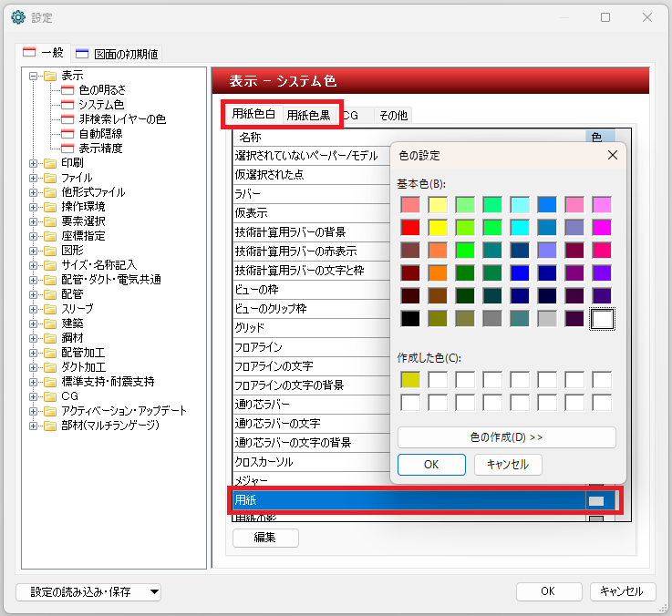
Task: Switch to 図面の初期値 tab
Action: click(116, 54)
